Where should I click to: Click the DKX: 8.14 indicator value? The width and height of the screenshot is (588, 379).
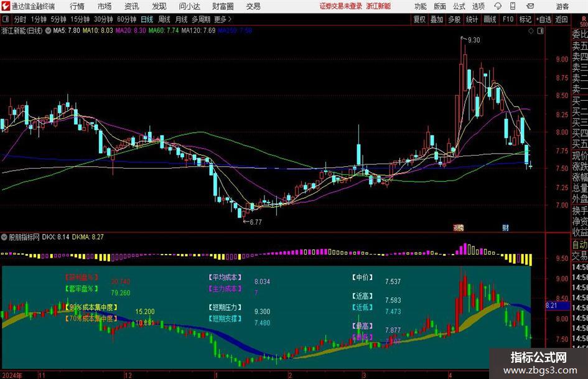click(55, 236)
